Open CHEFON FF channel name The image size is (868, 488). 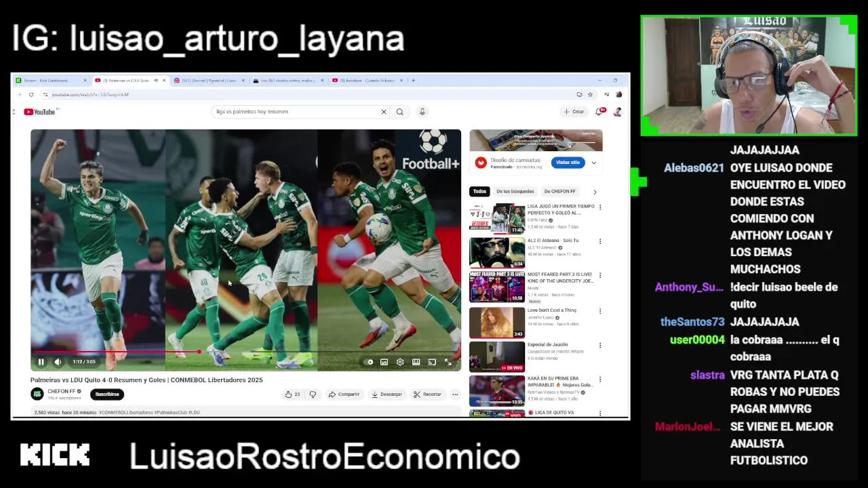click(x=62, y=391)
